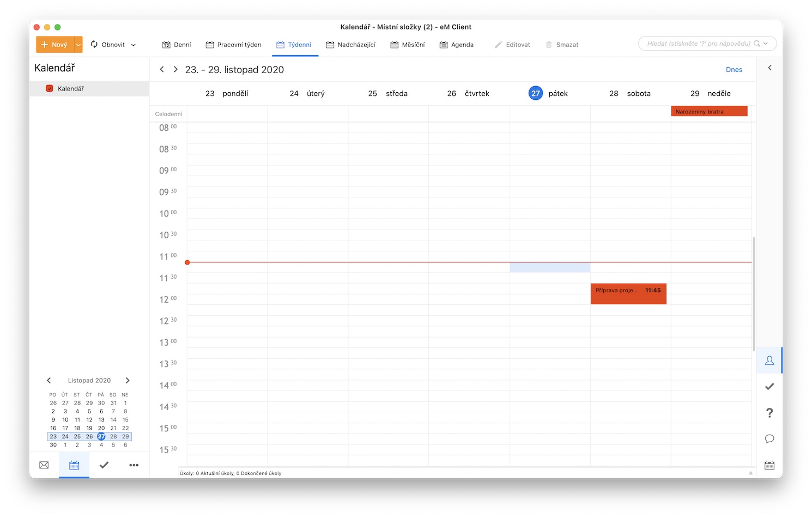
Task: Switch to the Měsíční view
Action: click(408, 45)
